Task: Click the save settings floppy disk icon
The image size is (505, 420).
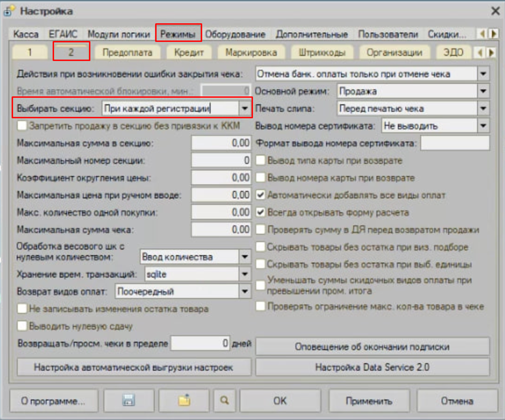Action: click(x=128, y=401)
